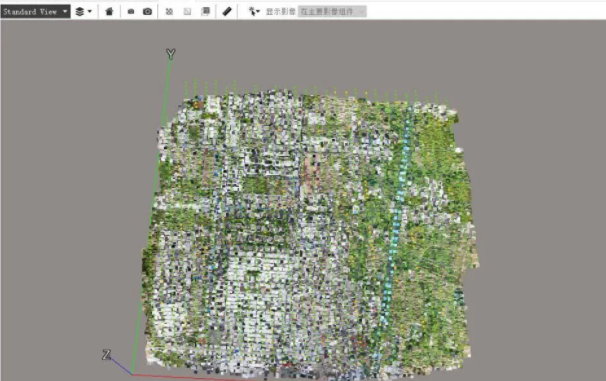The height and width of the screenshot is (381, 606).
Task: Click the Standard View text
Action: (30, 12)
